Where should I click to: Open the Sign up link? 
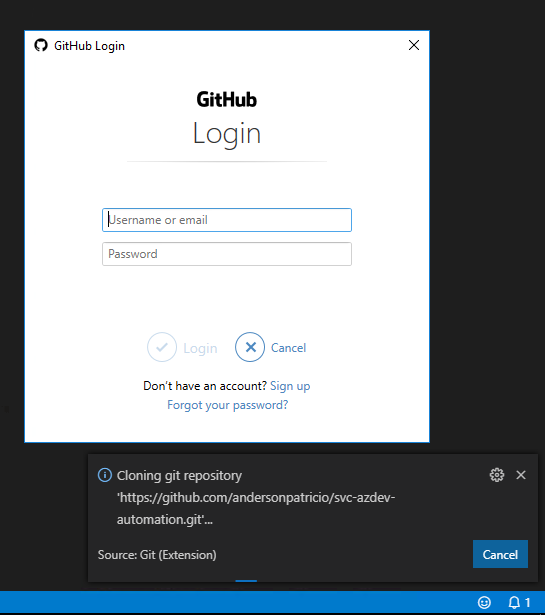290,386
